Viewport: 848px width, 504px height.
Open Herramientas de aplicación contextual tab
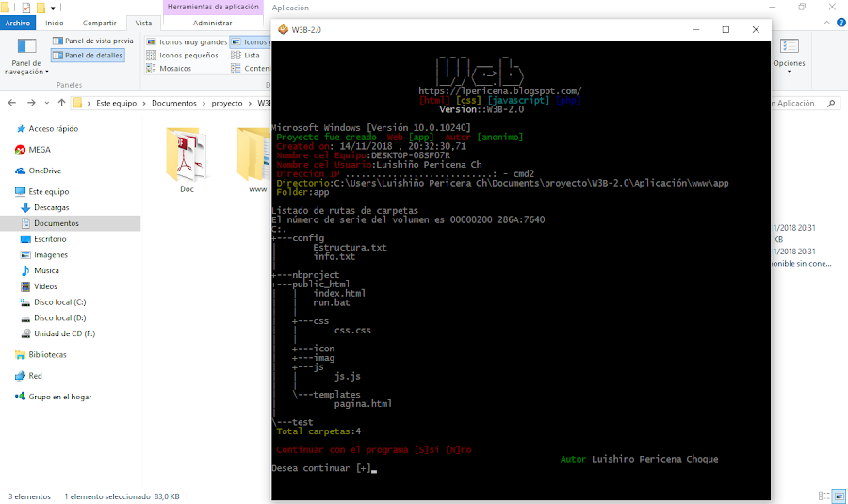coord(213,7)
